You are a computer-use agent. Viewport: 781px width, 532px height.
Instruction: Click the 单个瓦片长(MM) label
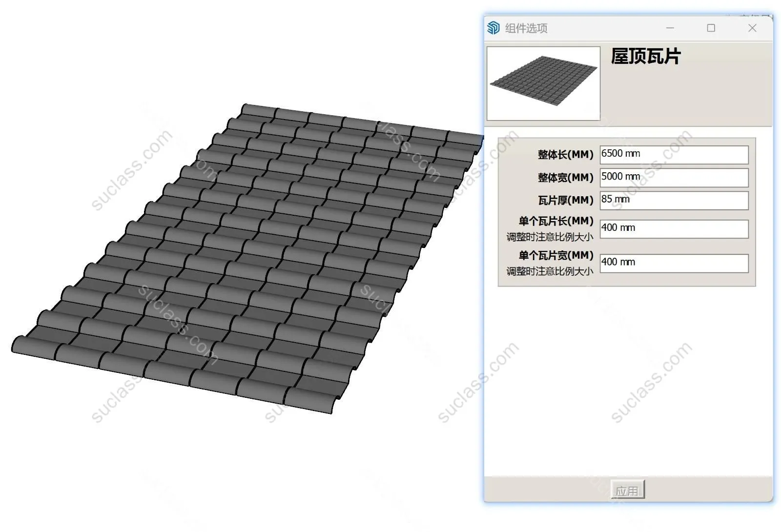pyautogui.click(x=556, y=221)
